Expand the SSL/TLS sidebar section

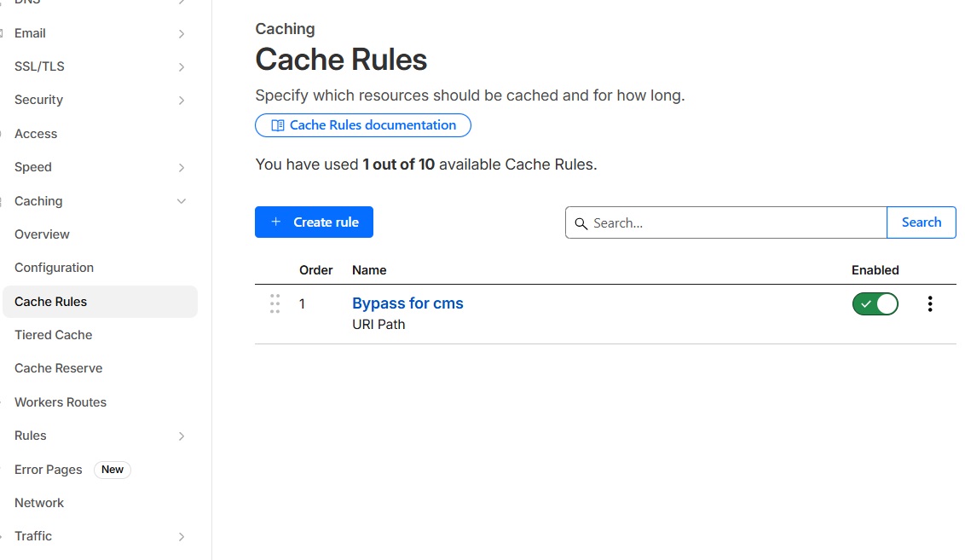pyautogui.click(x=181, y=67)
